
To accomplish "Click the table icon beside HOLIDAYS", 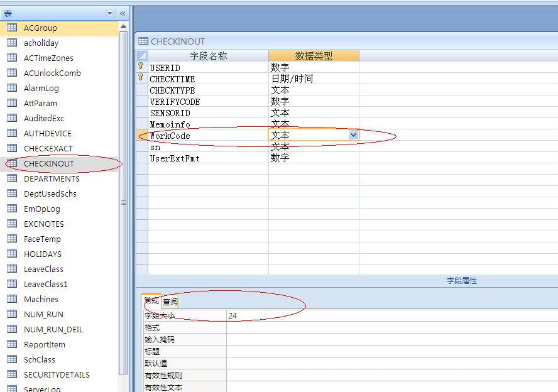I will [11, 254].
